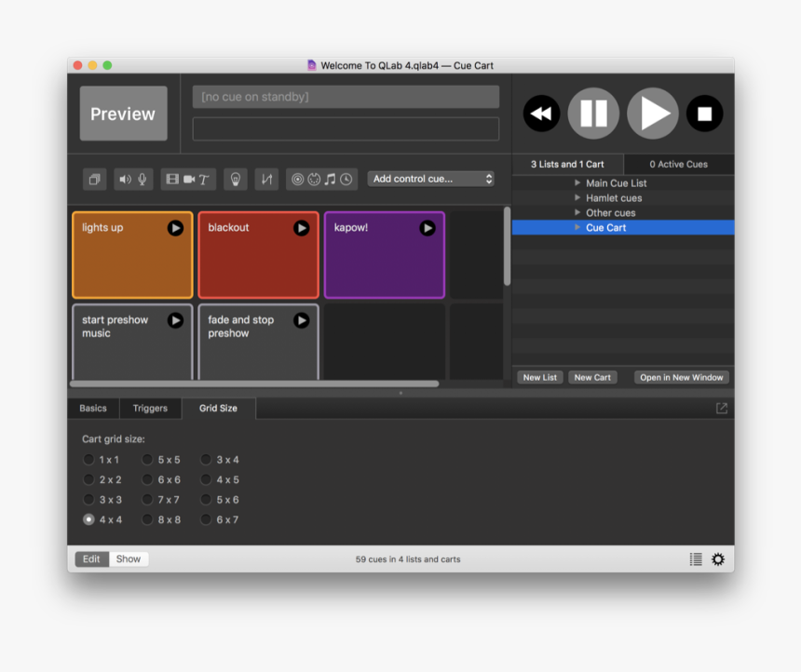801x672 pixels.
Task: Select the 6 x 7 grid size
Action: coord(206,519)
